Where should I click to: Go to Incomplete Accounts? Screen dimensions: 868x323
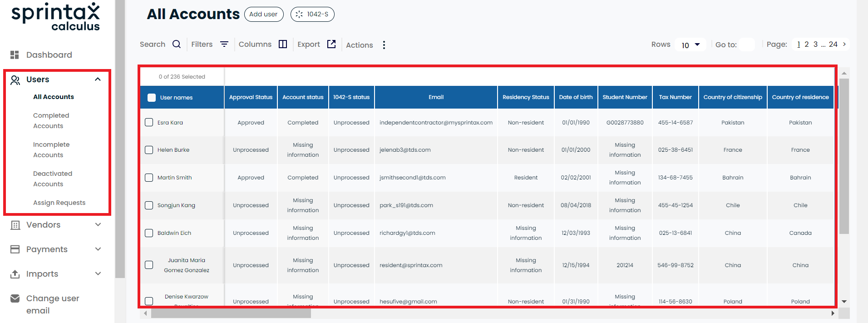[51, 150]
